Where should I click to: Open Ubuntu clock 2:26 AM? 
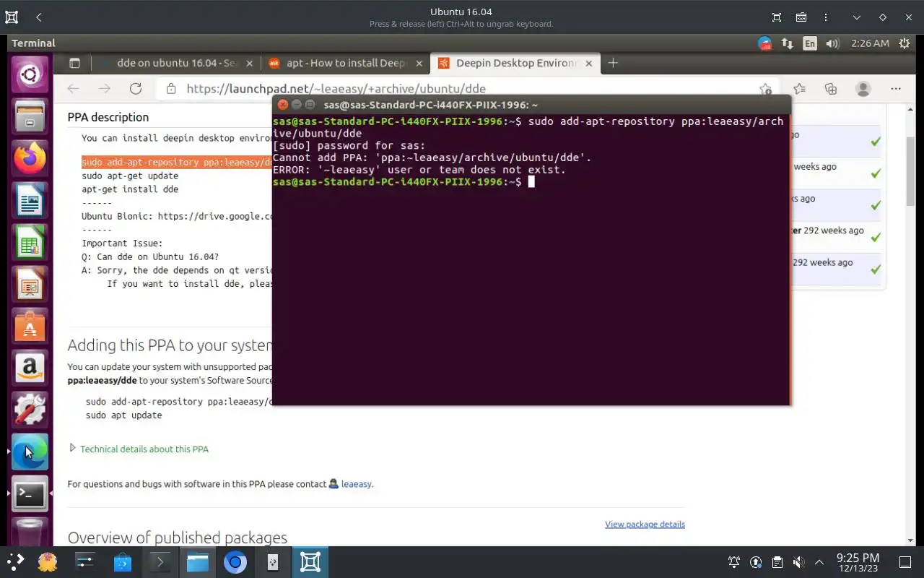(x=870, y=43)
